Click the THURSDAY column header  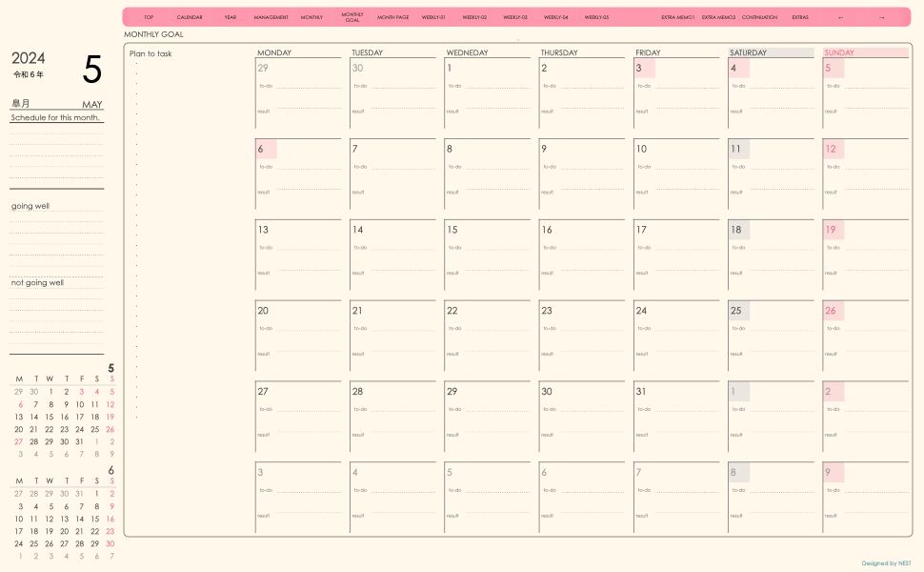click(x=559, y=52)
